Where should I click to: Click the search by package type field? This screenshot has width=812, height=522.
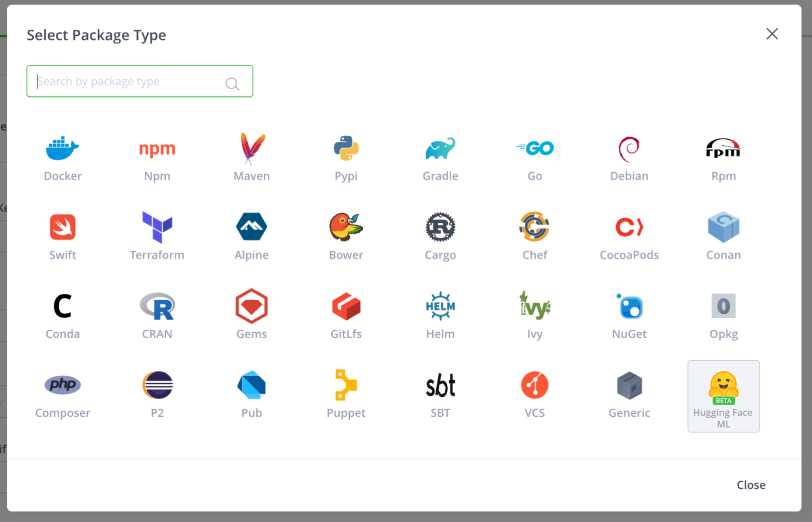(122, 81)
